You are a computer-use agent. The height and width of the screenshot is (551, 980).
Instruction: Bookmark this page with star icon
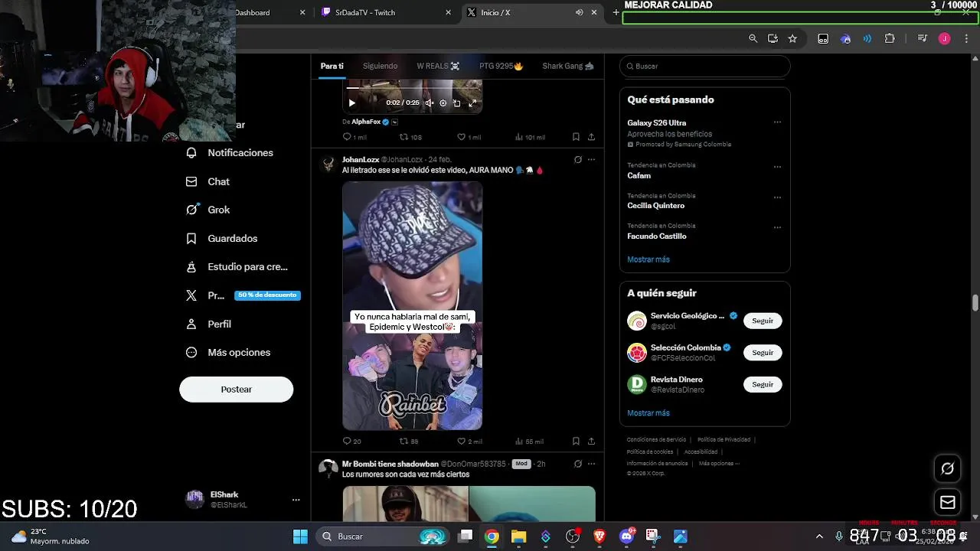[x=792, y=38]
